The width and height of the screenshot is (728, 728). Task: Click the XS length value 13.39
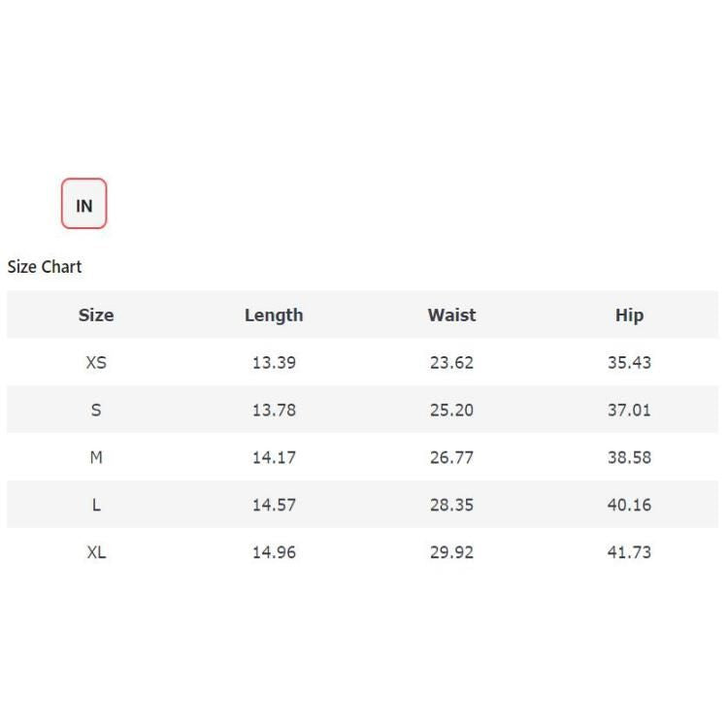pos(274,363)
